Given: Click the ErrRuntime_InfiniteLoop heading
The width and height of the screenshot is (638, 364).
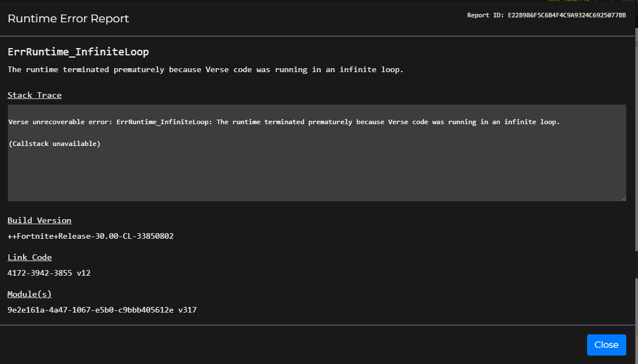Looking at the screenshot, I should click(x=78, y=51).
